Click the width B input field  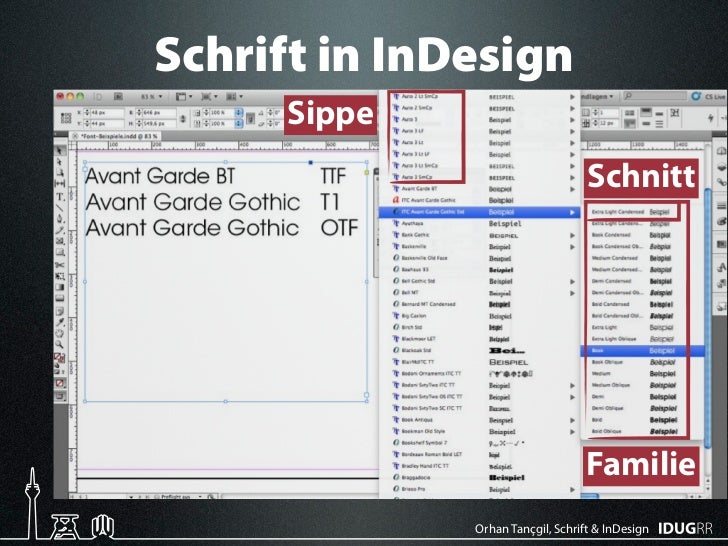coord(159,113)
